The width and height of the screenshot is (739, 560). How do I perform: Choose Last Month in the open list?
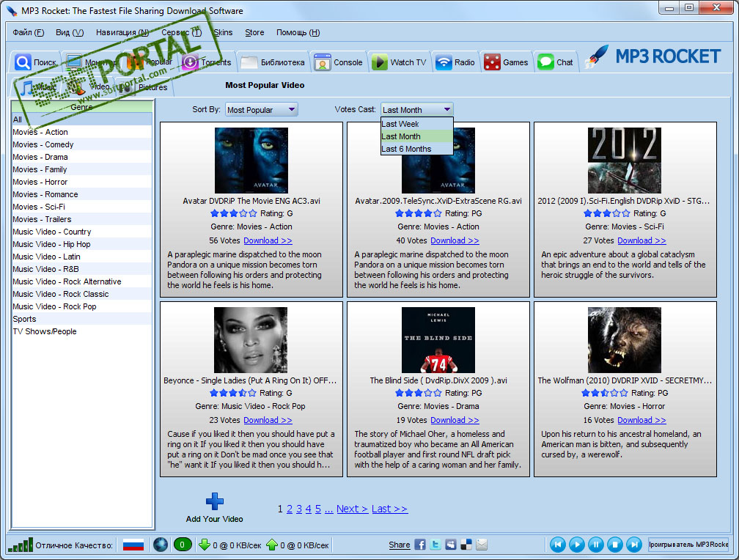coord(416,136)
